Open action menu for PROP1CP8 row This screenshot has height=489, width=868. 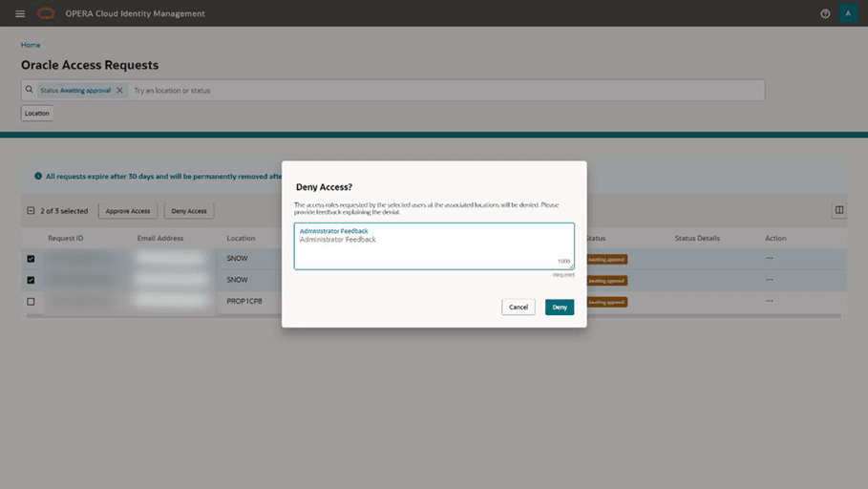point(769,301)
